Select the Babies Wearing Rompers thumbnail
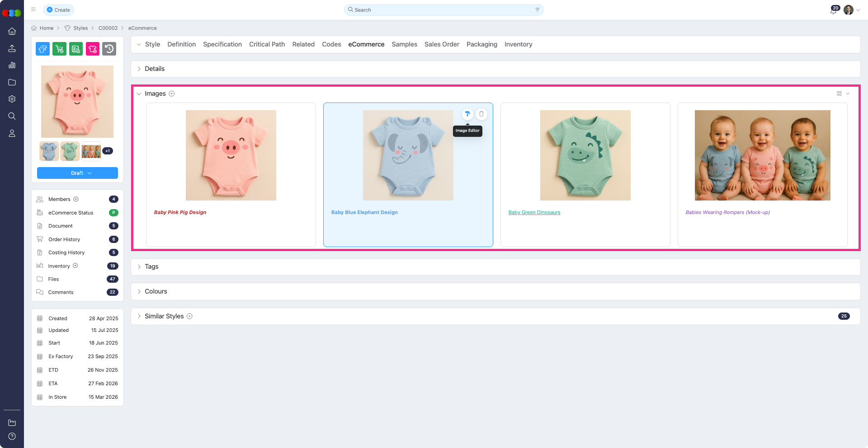The image size is (868, 448). 91,151
